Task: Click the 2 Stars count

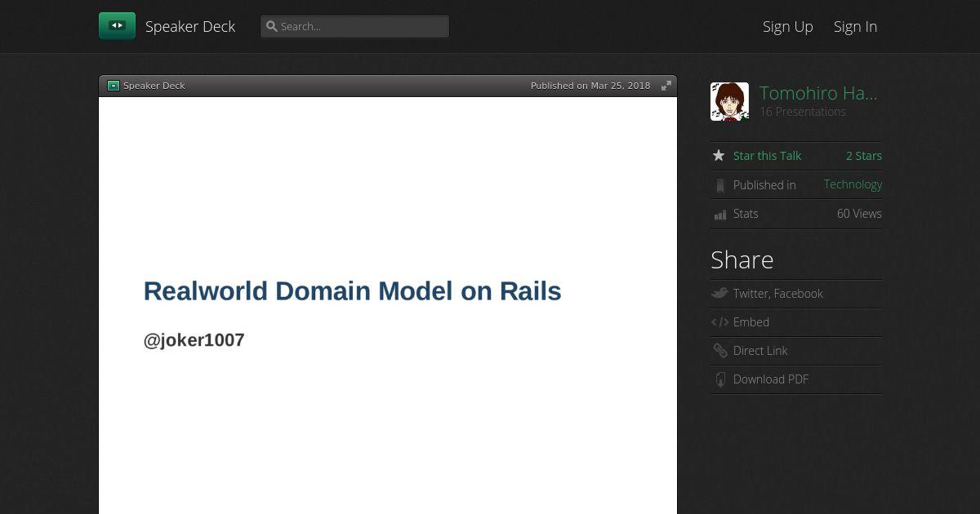Action: click(x=864, y=156)
